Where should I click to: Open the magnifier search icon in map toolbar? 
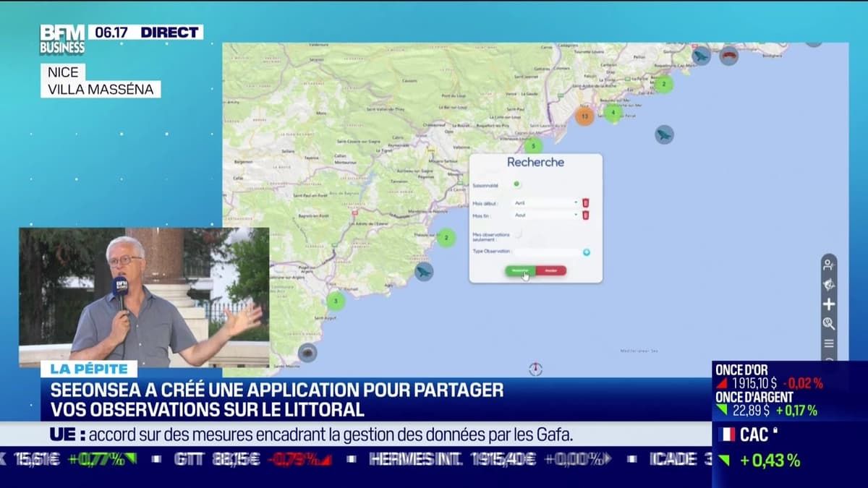pos(829,324)
